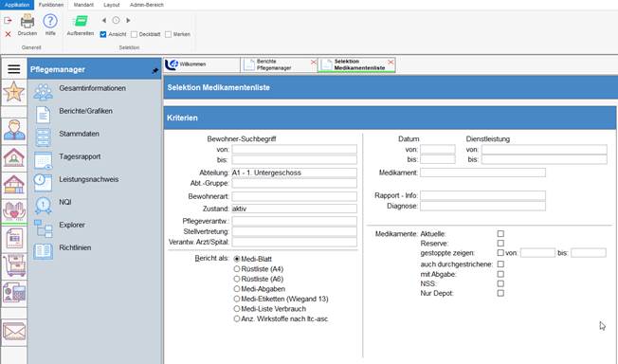Open the Funktionen ribbon tab
Screen dimensions: 618x364
tap(51, 5)
